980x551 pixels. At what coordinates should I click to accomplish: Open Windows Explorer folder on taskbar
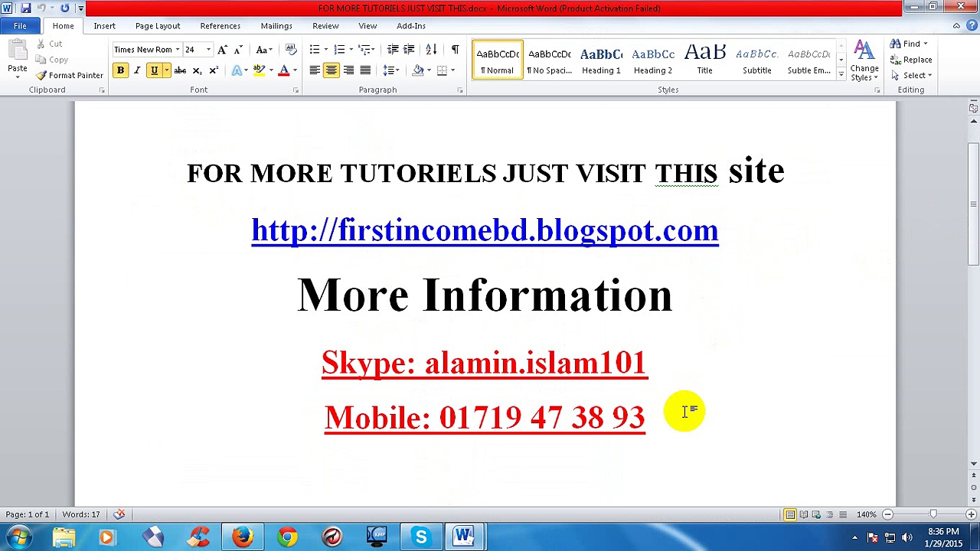[x=64, y=536]
